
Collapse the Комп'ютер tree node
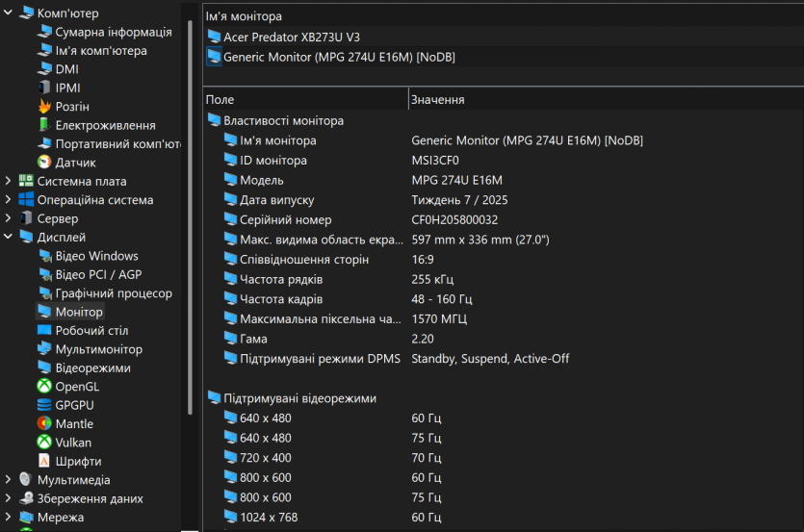coord(9,13)
